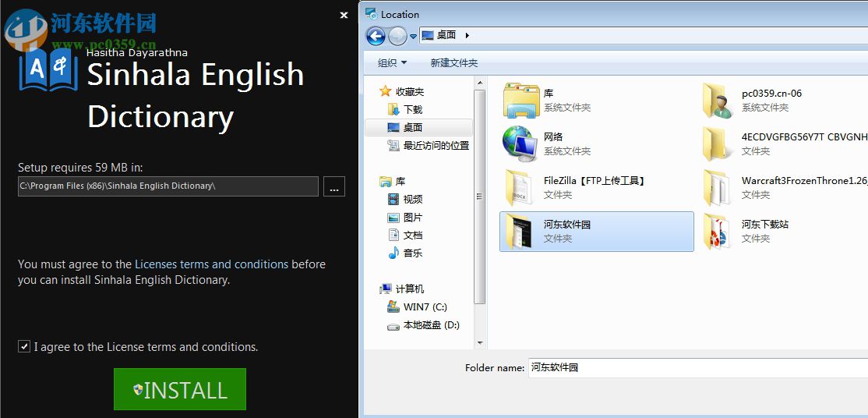Open 视频 library in sidebar
The image size is (868, 418).
tap(406, 200)
